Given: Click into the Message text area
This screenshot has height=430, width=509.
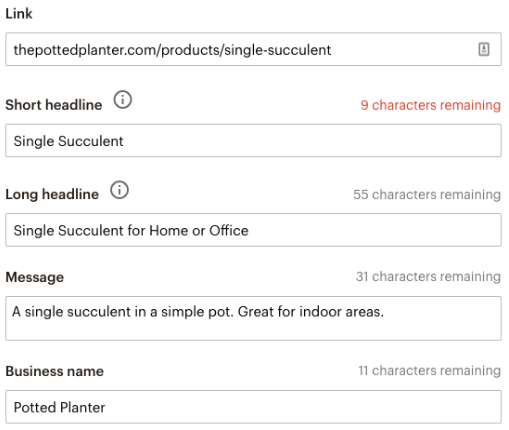Looking at the screenshot, I should click(253, 318).
